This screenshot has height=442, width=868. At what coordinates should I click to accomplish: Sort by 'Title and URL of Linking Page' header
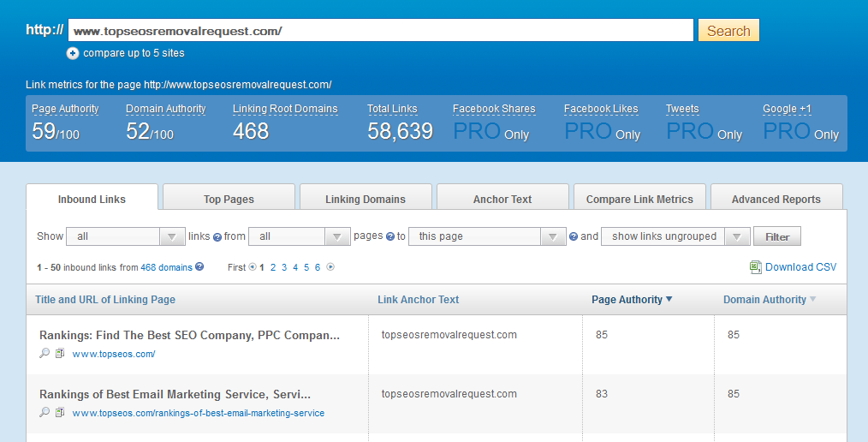[105, 300]
